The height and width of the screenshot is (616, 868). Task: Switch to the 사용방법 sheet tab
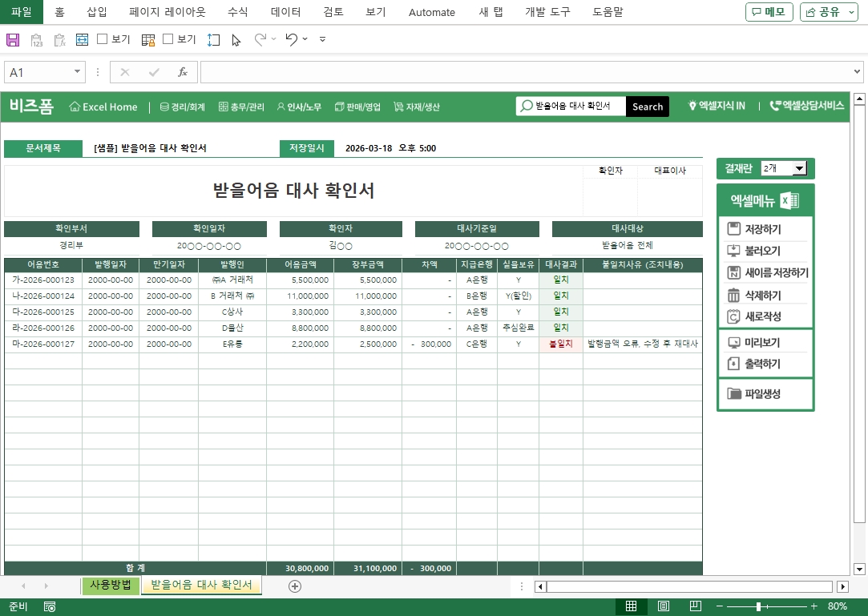tap(111, 586)
